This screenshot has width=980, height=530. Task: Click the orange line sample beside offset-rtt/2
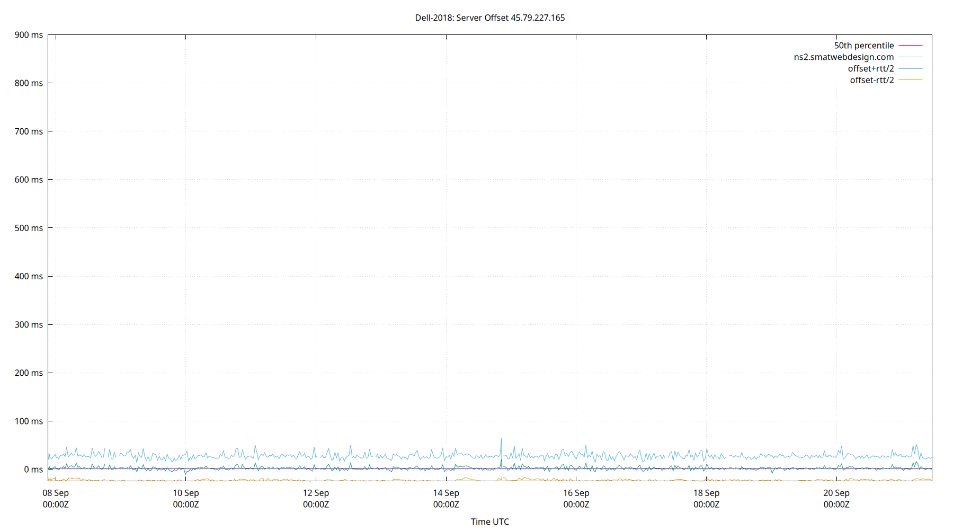click(911, 80)
